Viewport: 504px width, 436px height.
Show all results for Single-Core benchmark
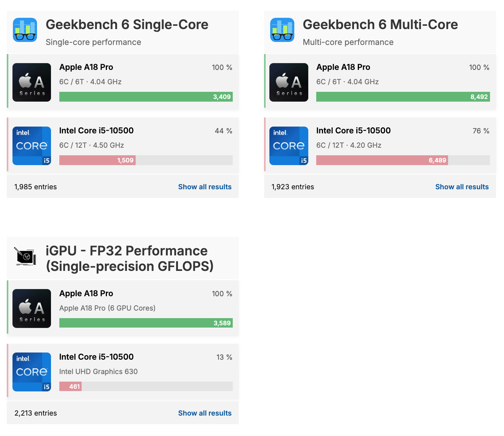click(x=205, y=187)
